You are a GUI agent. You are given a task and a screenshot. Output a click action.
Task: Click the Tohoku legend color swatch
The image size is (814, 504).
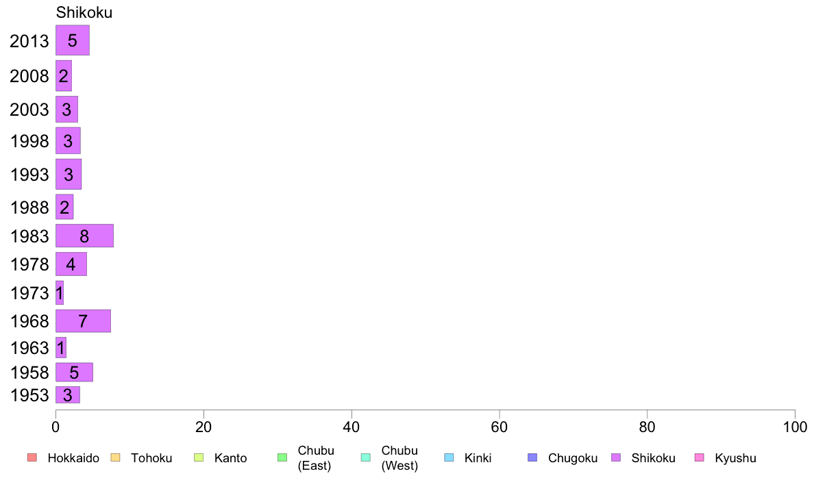click(115, 457)
